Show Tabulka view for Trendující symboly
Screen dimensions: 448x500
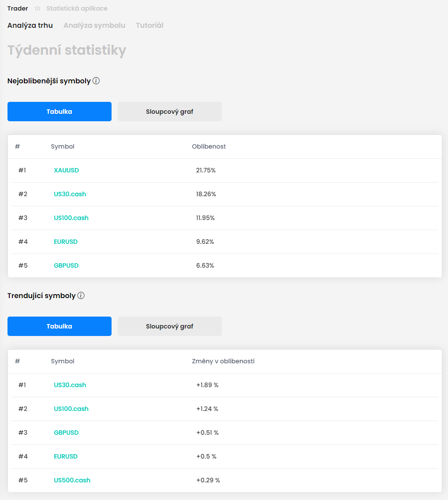(x=60, y=326)
